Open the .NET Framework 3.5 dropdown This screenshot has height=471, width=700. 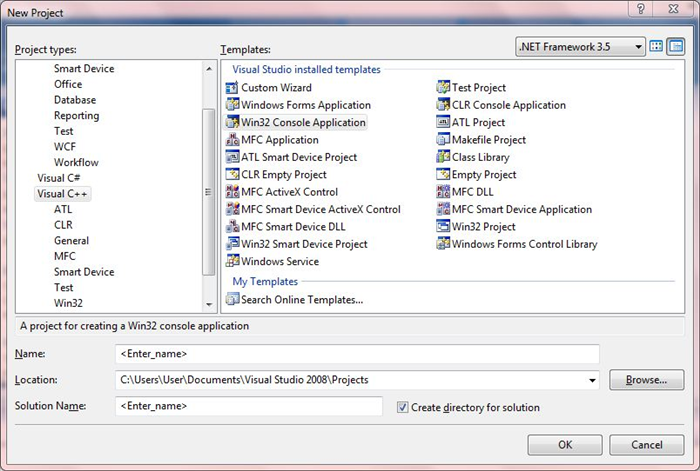click(x=580, y=47)
